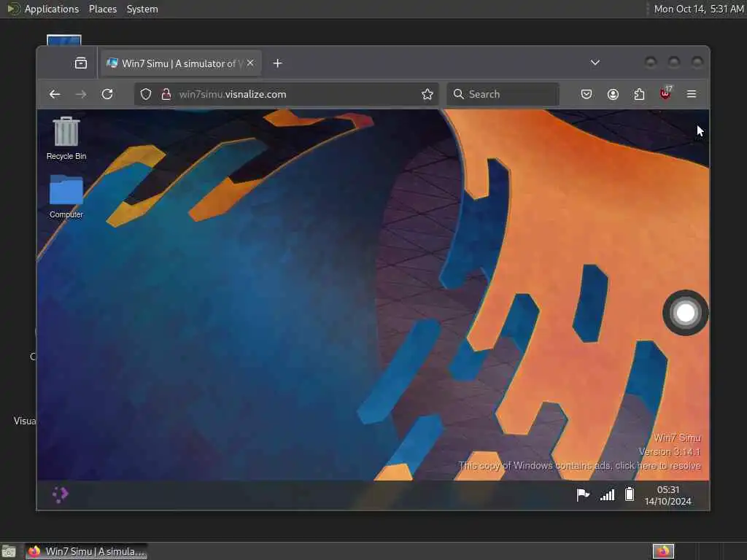Open the Extensions puzzle icon

click(639, 94)
